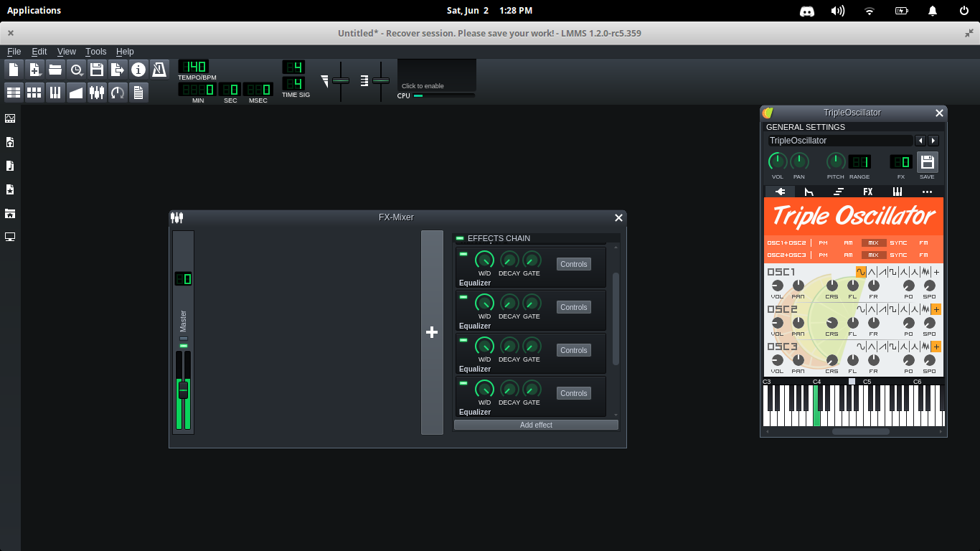Open the Controller Rack icon
Viewport: 980px width, 551px height.
(118, 92)
